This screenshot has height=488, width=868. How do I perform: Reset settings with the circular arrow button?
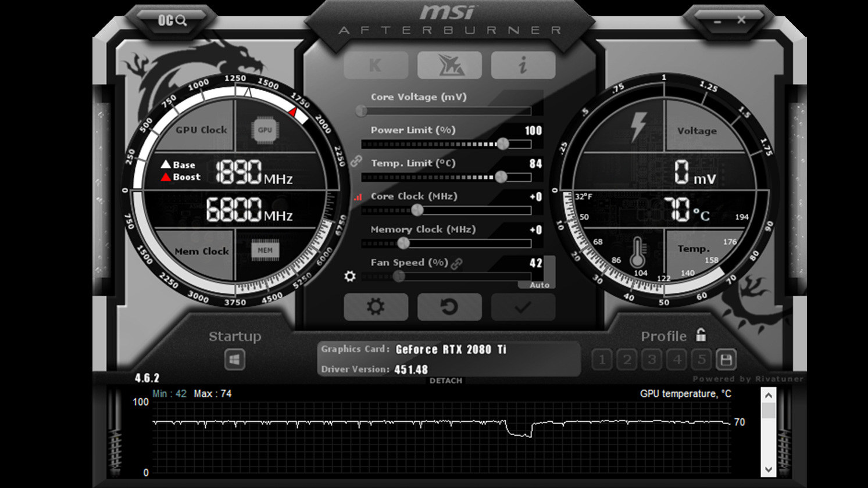click(x=449, y=307)
